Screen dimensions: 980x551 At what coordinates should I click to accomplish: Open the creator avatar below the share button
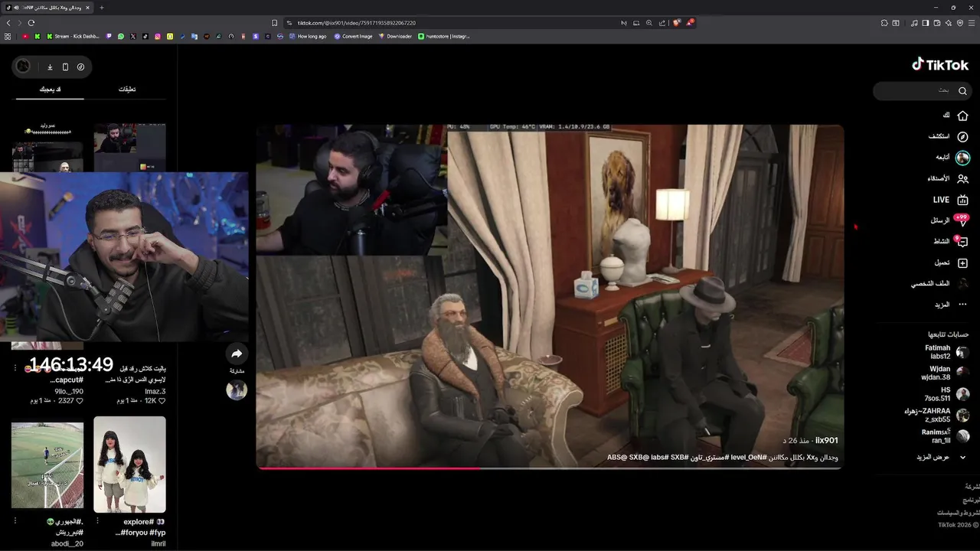(x=237, y=390)
